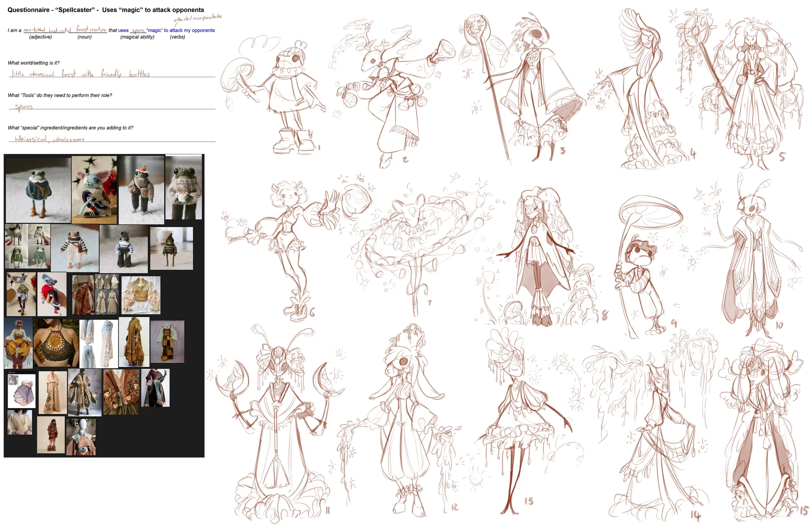
Task: Click the frog wearing wizard hat photo
Action: pos(171,249)
